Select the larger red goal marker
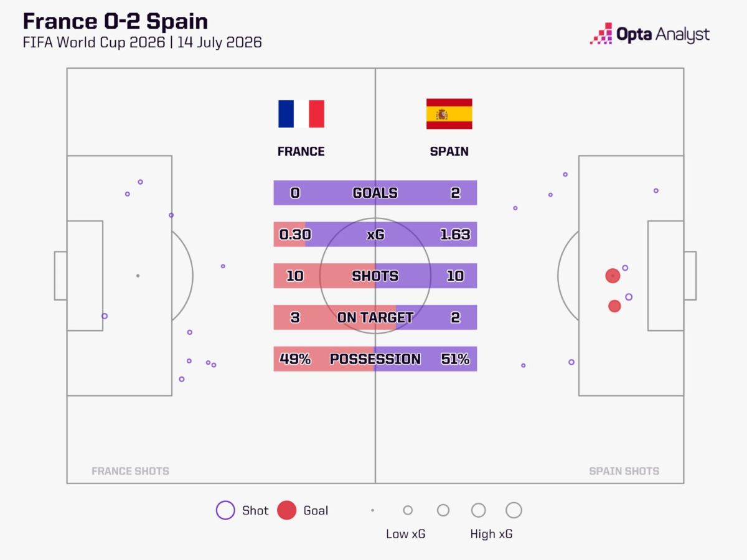 tap(613, 276)
